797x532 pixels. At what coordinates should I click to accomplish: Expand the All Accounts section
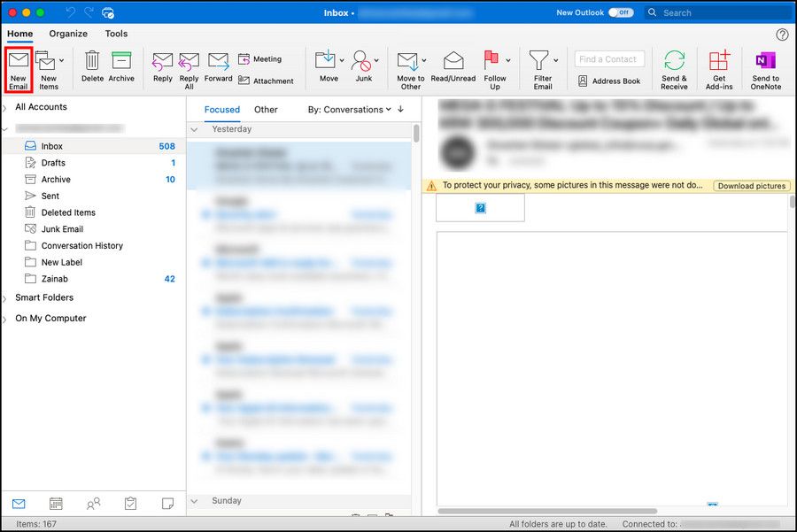[4, 107]
